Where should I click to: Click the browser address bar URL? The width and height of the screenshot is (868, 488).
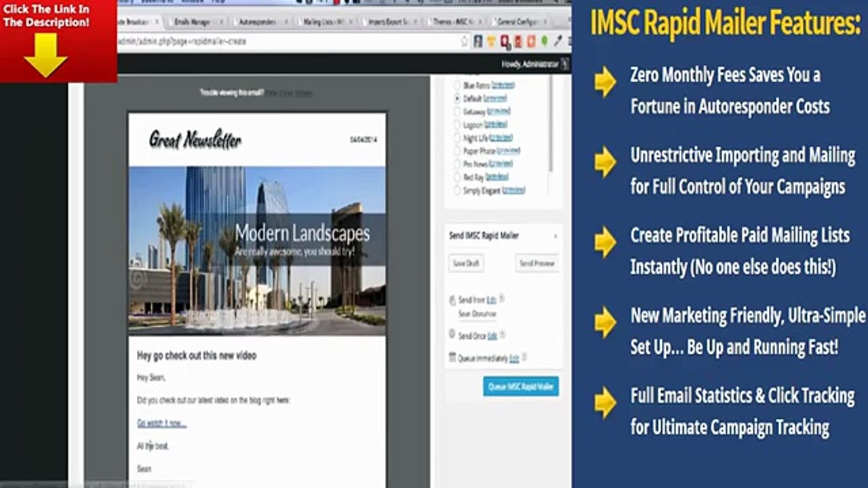click(x=183, y=41)
